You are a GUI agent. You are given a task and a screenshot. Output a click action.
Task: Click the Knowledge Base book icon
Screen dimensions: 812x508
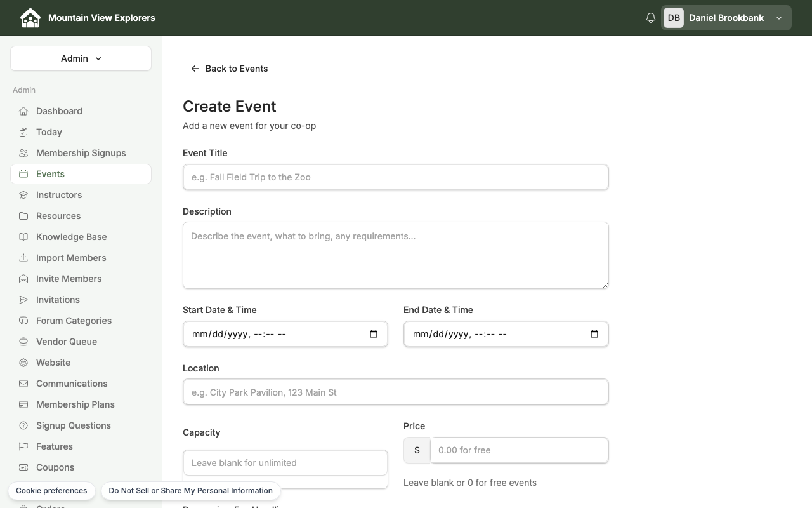click(23, 237)
